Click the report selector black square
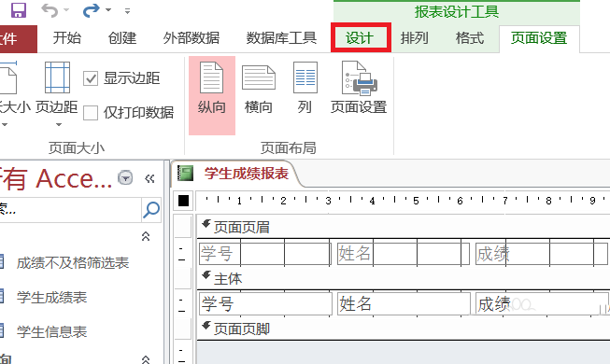Screen dimensions: 610x364 [183, 201]
